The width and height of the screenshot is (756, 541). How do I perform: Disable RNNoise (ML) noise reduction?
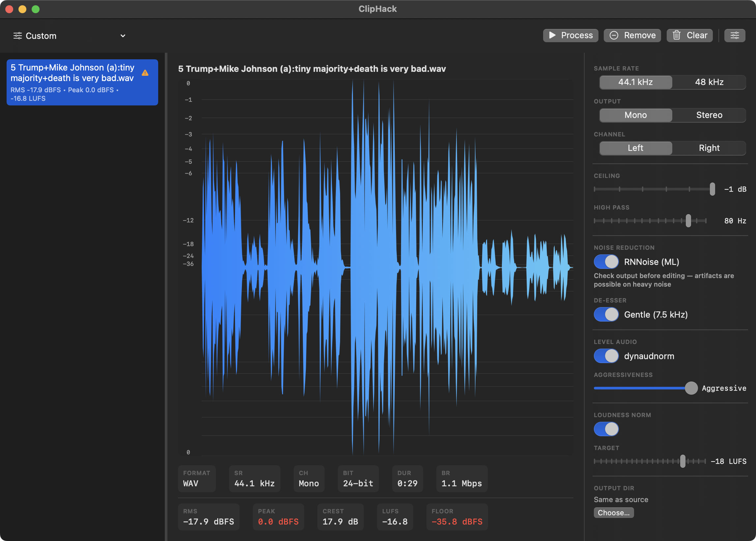tap(606, 262)
